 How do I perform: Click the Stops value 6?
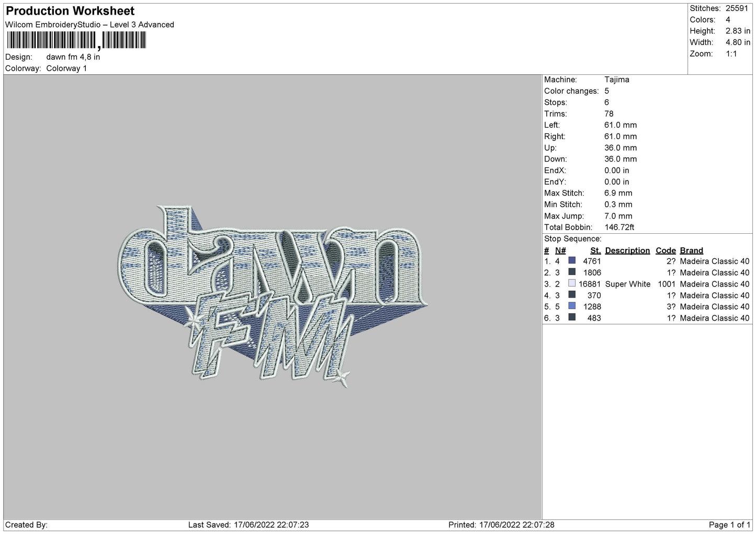click(x=607, y=103)
